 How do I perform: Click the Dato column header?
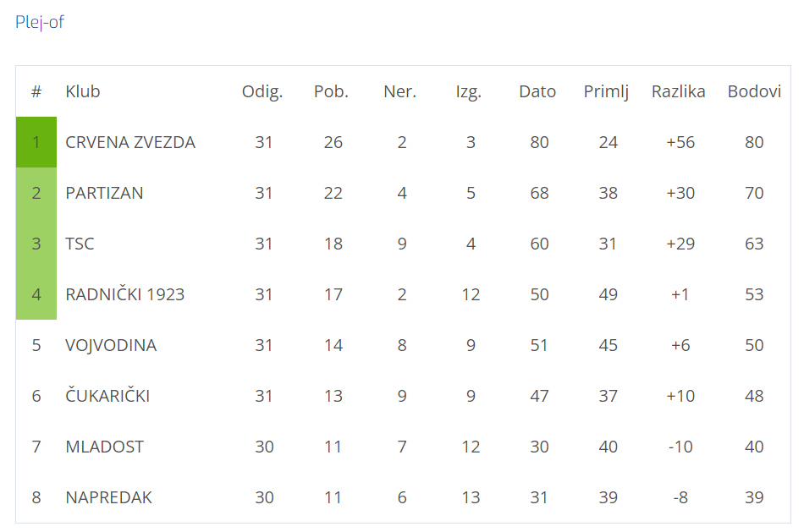click(x=537, y=91)
